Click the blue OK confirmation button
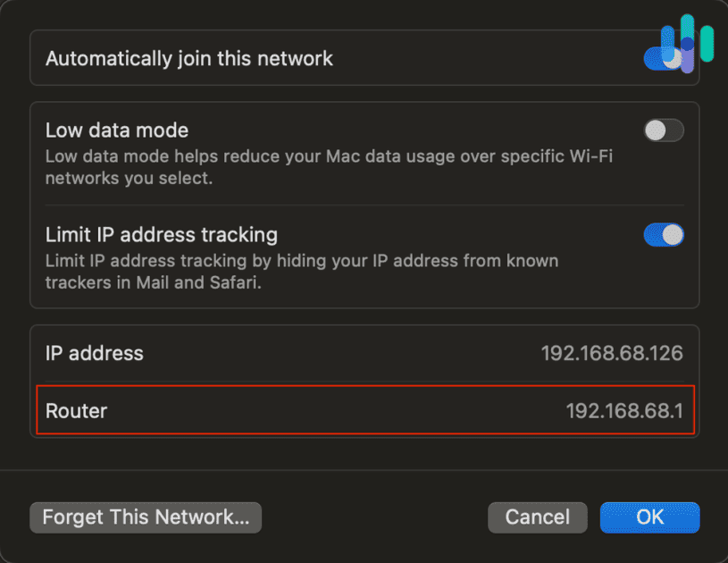This screenshot has height=563, width=728. tap(649, 517)
